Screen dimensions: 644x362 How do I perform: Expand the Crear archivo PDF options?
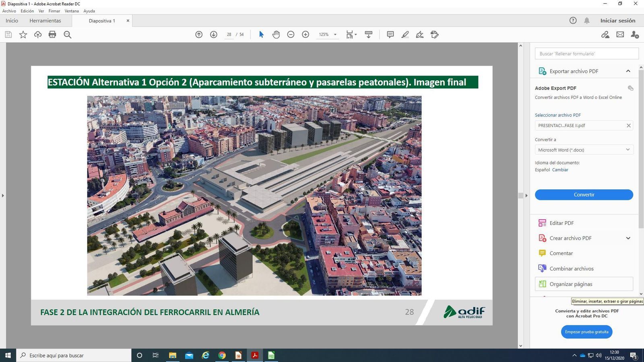tap(628, 238)
